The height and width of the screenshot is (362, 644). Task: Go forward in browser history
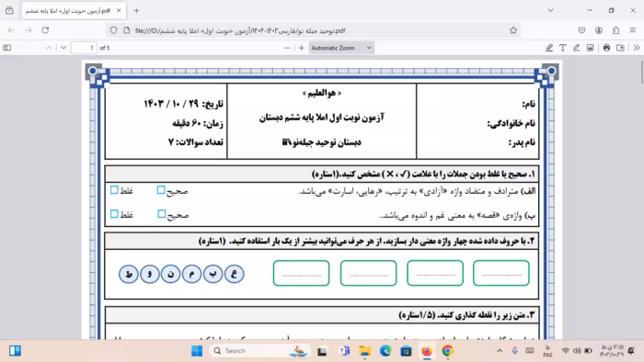click(28, 30)
